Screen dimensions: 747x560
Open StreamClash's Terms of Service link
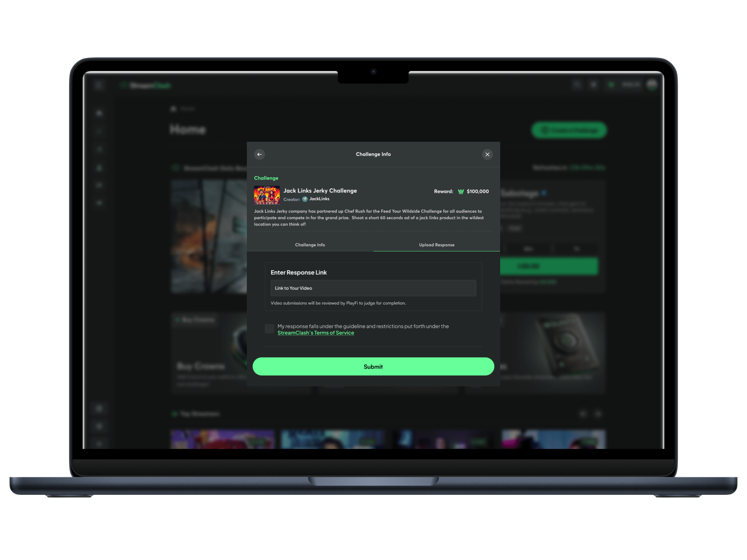coord(316,333)
